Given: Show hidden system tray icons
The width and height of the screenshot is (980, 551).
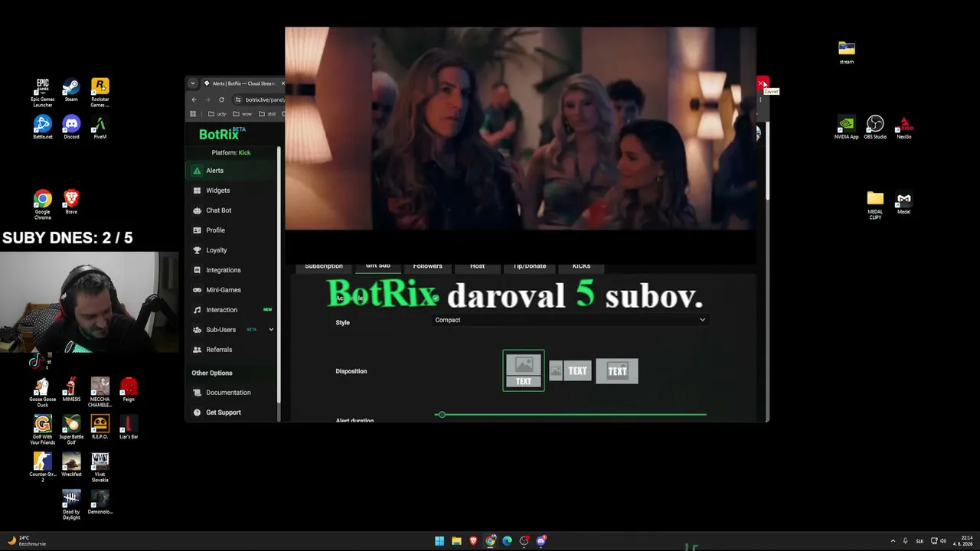Looking at the screenshot, I should [x=893, y=541].
